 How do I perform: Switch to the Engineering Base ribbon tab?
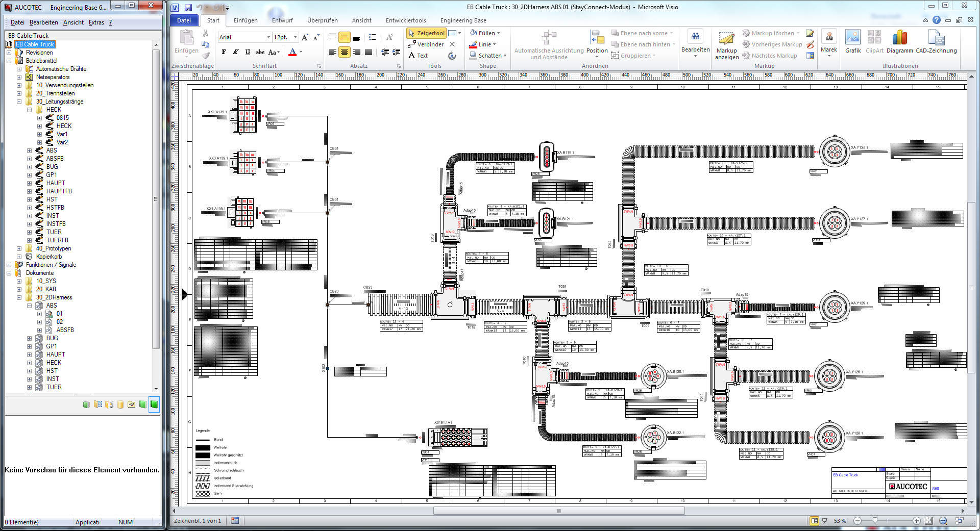click(x=463, y=20)
